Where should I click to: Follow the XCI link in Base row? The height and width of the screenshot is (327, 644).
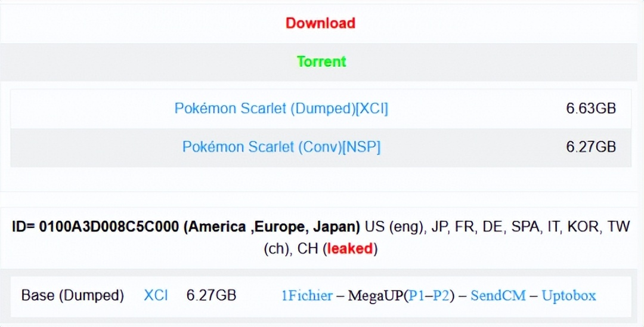(x=156, y=295)
